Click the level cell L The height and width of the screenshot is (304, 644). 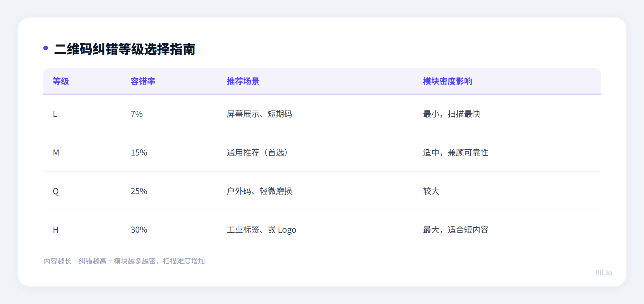[x=55, y=114]
